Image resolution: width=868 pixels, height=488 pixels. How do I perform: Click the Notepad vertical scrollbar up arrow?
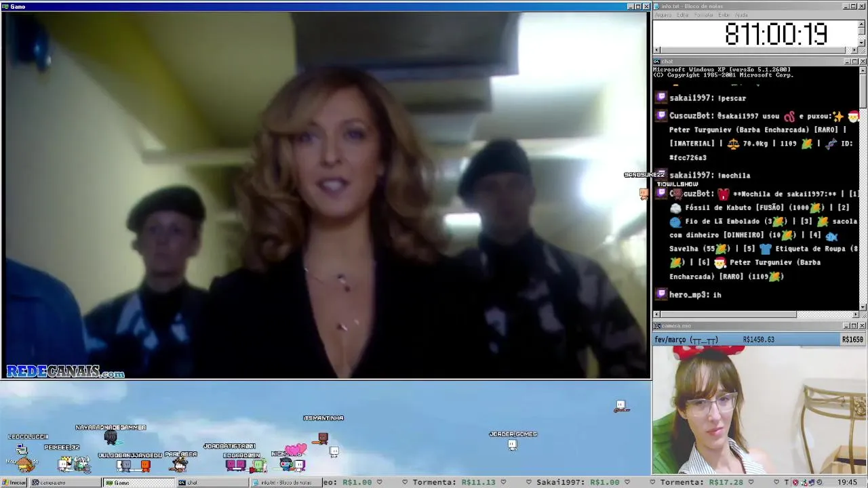862,24
